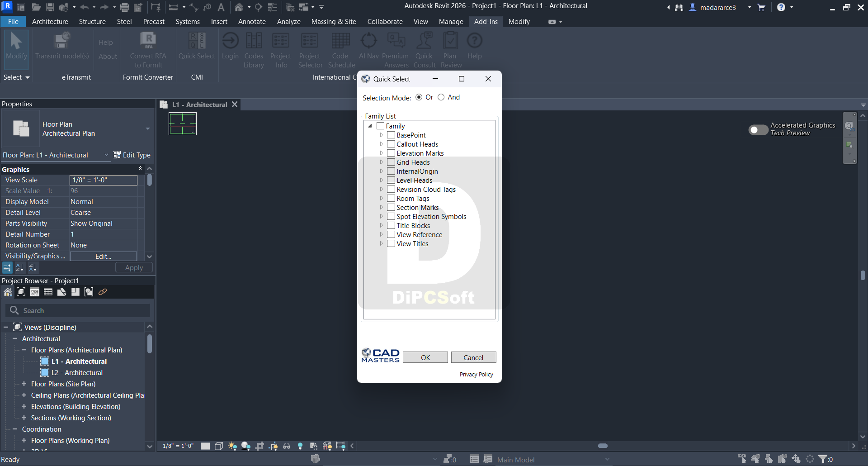This screenshot has width=868, height=466.
Task: Click the Convert RFA to FormIt icon
Action: click(148, 42)
